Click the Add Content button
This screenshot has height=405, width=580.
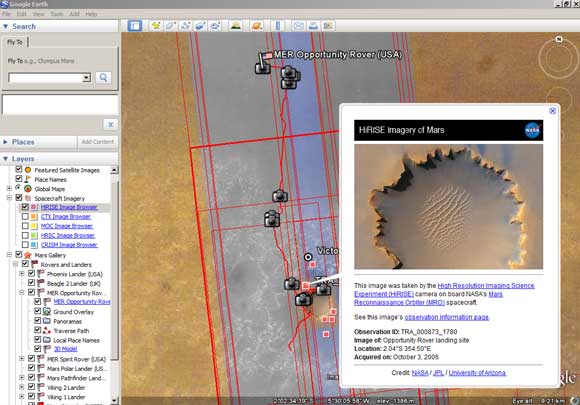(x=97, y=142)
